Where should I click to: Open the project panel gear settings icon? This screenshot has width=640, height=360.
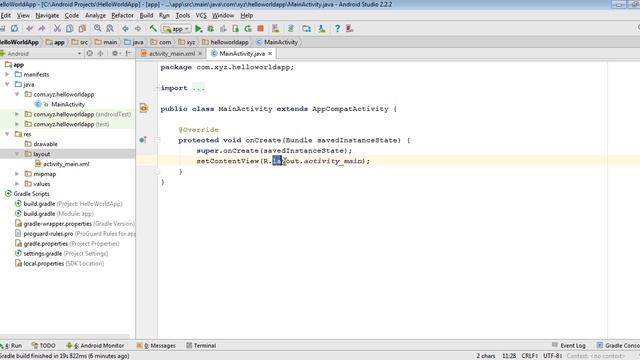[x=116, y=53]
